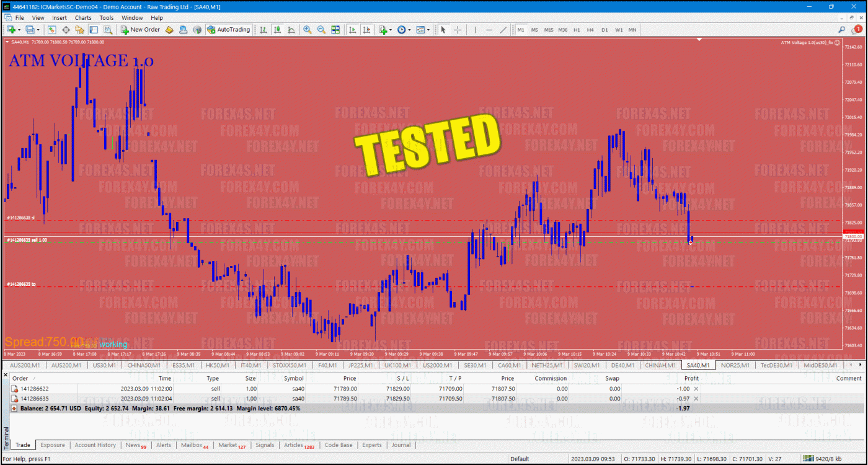Close order 141286622 with the X
Image resolution: width=868 pixels, height=465 pixels.
click(x=696, y=389)
